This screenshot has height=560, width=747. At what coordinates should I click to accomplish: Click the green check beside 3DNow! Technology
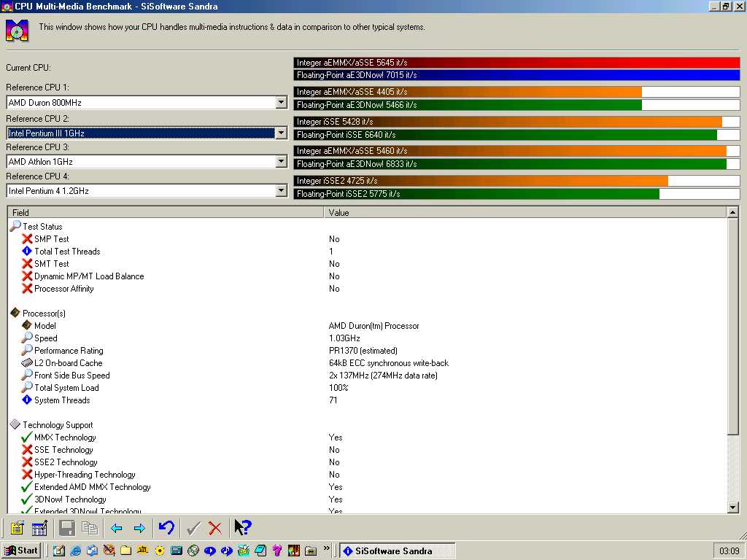click(27, 499)
